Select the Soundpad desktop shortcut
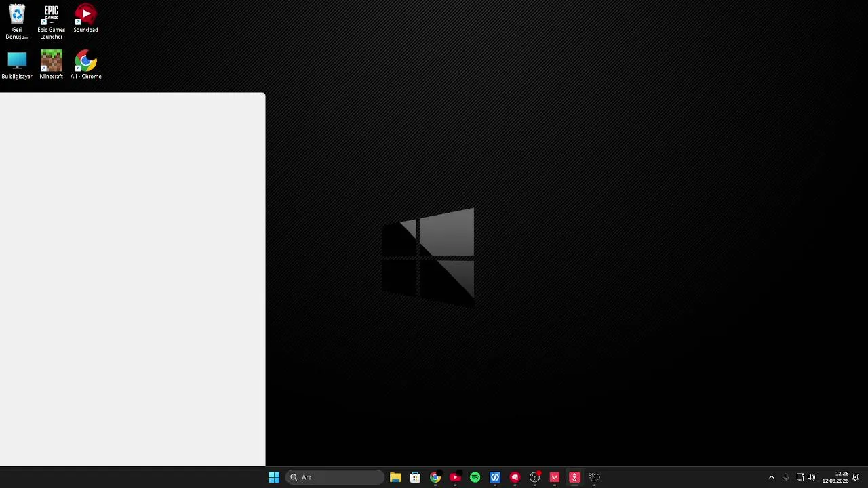Image resolution: width=868 pixels, height=488 pixels. [85, 18]
